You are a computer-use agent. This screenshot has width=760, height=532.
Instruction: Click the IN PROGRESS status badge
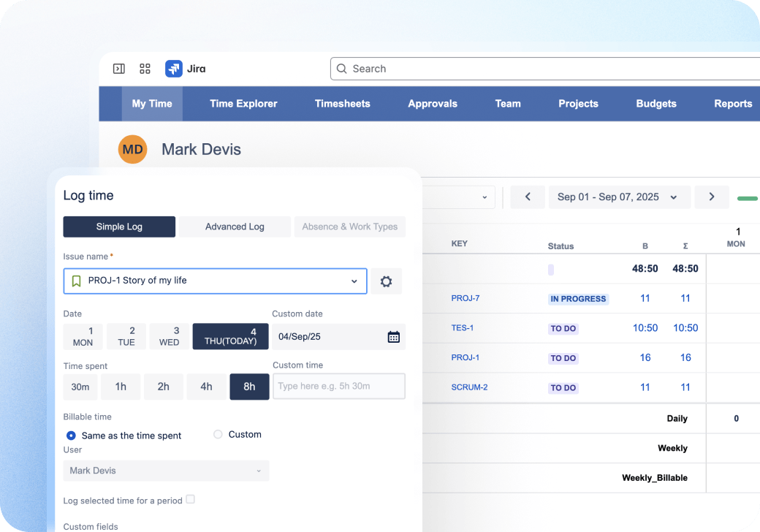(x=578, y=299)
